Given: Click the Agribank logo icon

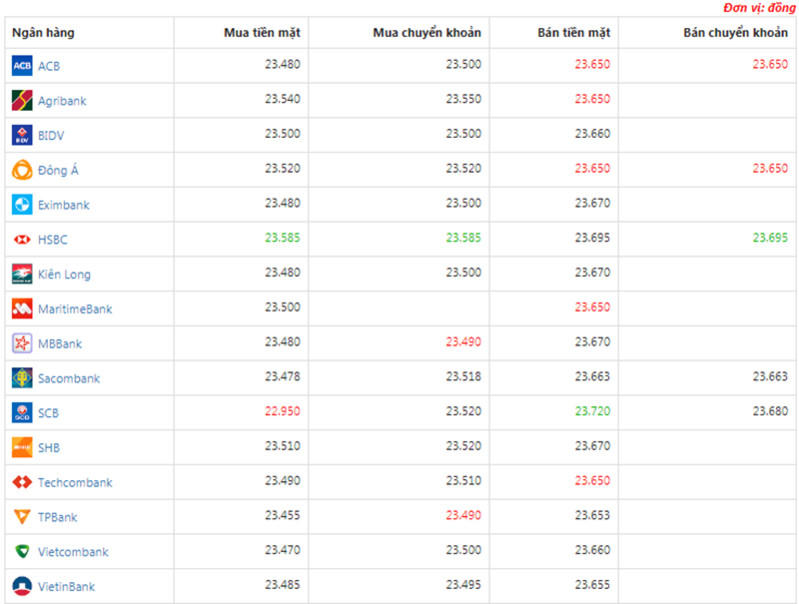Looking at the screenshot, I should [22, 101].
